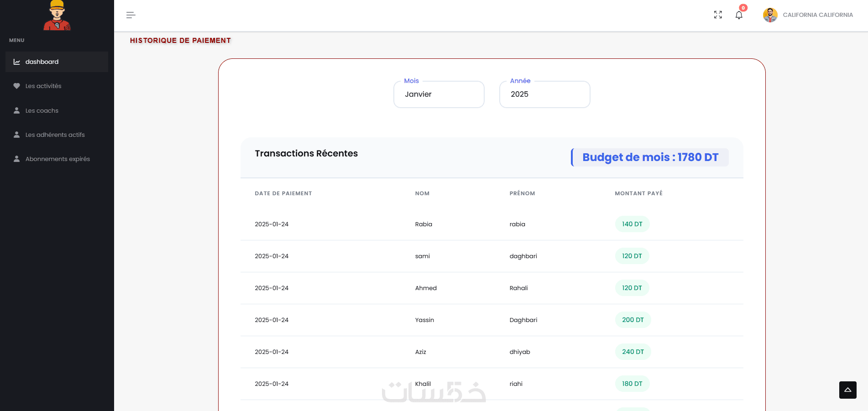
Task: Toggle the sidebar hamburger menu icon
Action: pos(131,15)
